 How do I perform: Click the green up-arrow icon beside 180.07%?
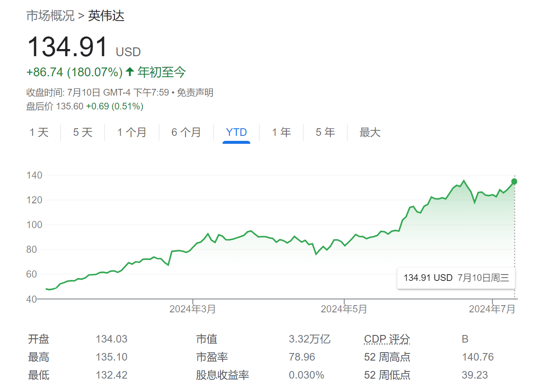click(x=130, y=72)
